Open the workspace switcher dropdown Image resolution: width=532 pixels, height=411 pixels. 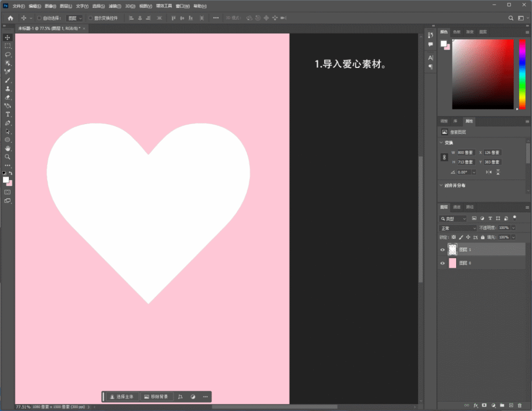[523, 18]
